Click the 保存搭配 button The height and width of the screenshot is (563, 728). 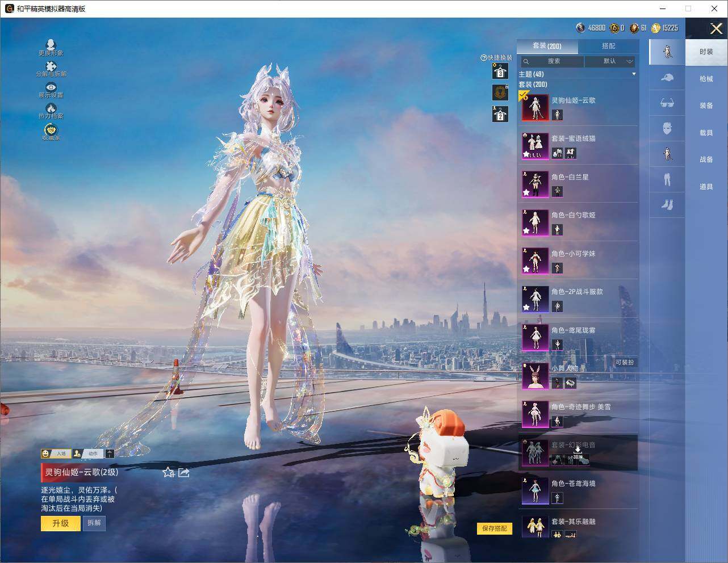click(x=494, y=528)
